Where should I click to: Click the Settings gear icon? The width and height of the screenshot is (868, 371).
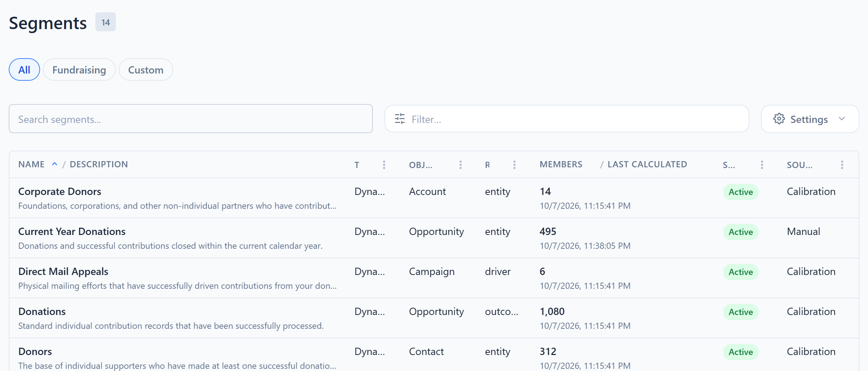point(779,119)
